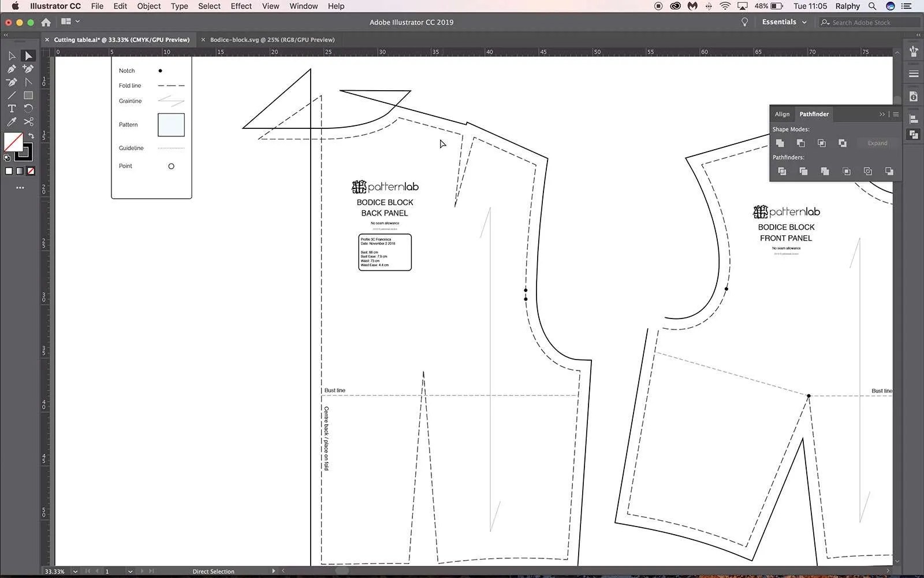The height and width of the screenshot is (578, 924).
Task: Click the Minus Front shape mode
Action: (801, 143)
